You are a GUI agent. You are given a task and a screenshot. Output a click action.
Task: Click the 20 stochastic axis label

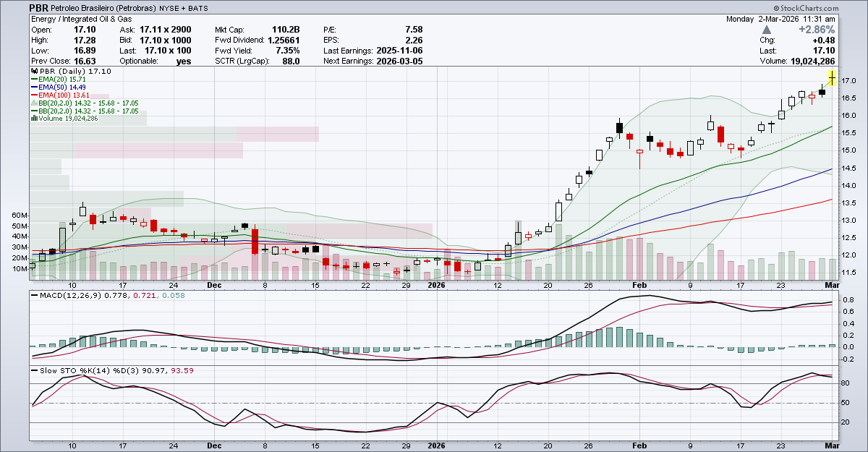pyautogui.click(x=846, y=422)
